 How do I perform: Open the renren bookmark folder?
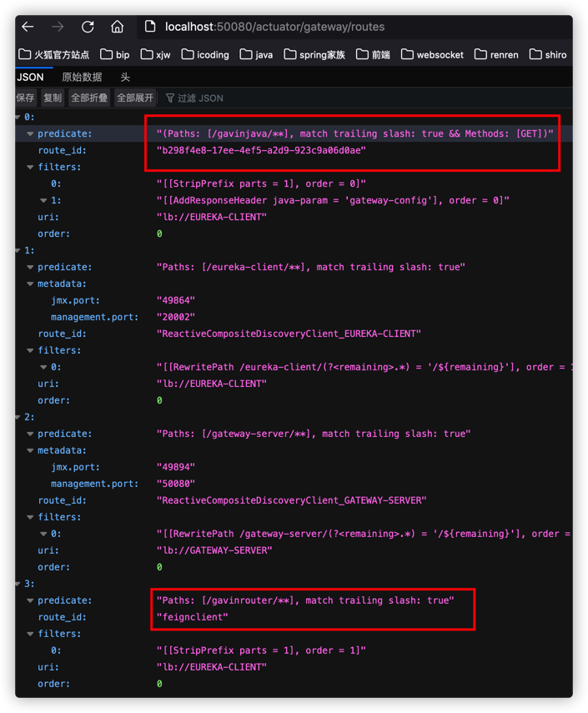pos(496,54)
